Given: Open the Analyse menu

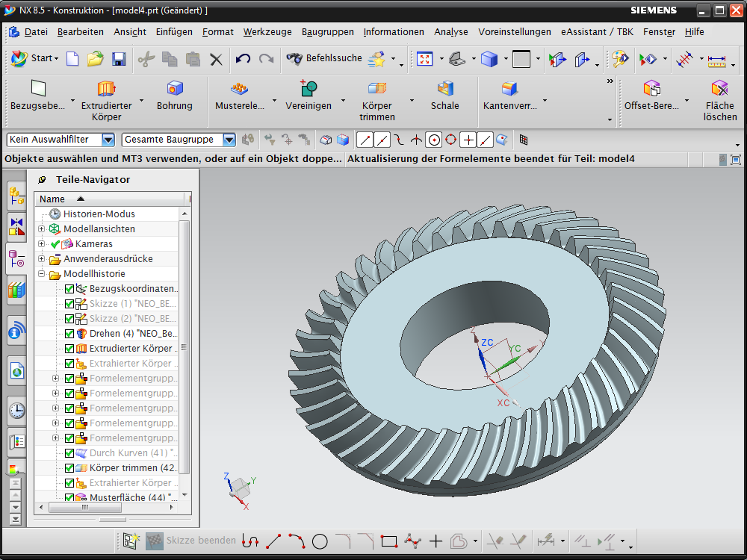Looking at the screenshot, I should coord(451,32).
